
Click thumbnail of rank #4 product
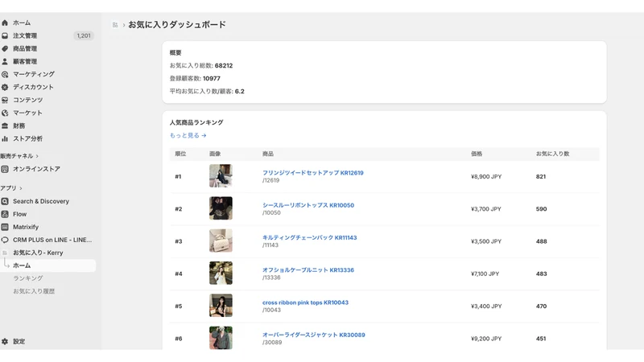[x=221, y=273]
